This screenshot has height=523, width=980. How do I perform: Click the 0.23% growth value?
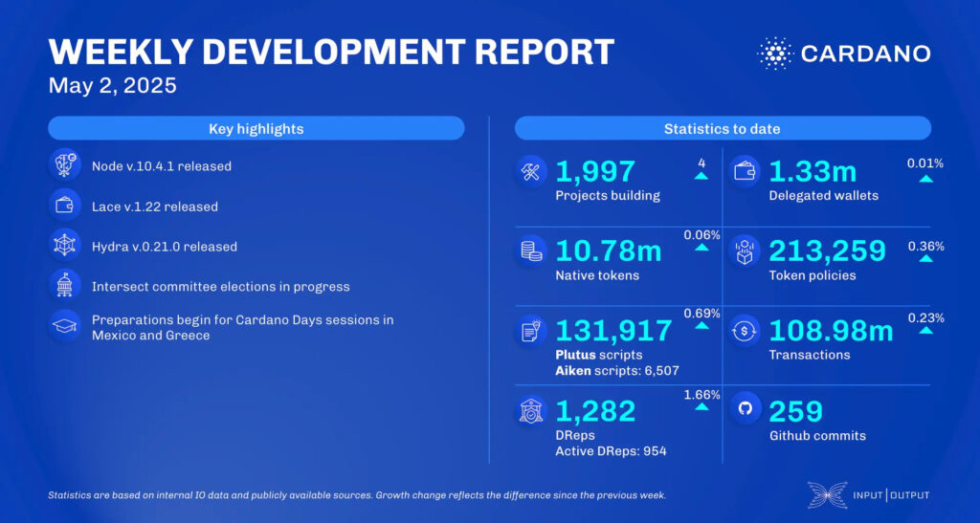point(925,317)
